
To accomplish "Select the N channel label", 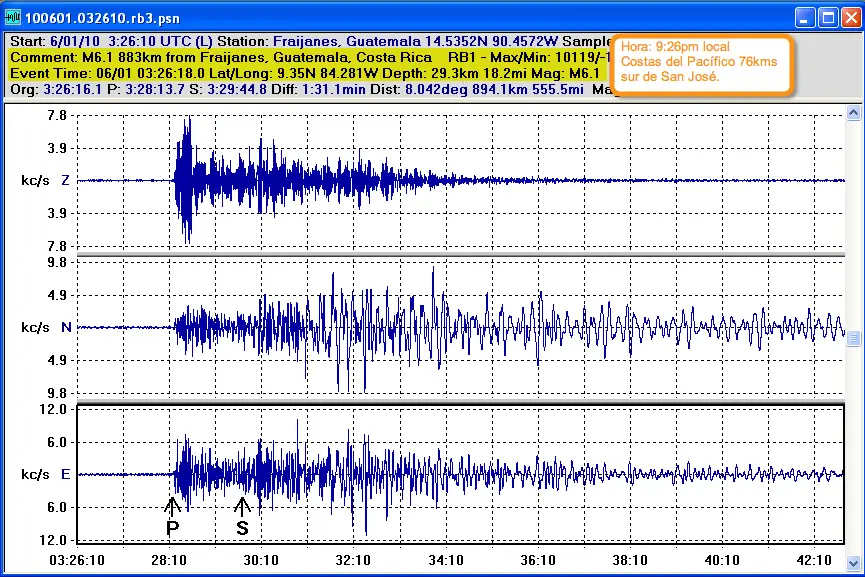I will (66, 327).
